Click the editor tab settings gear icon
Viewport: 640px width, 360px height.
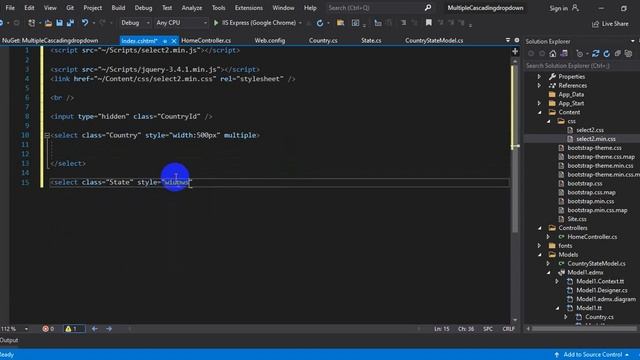[517, 40]
